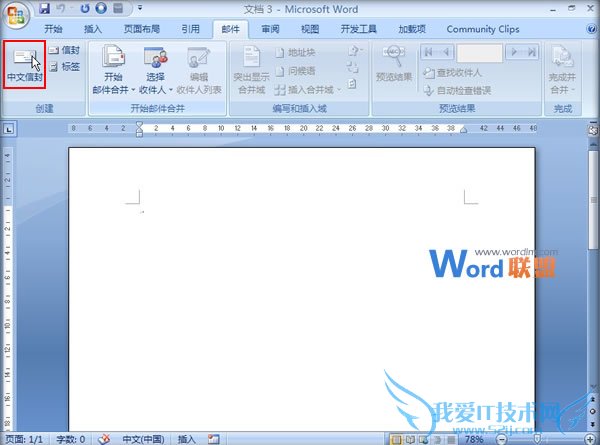Click the right indent marker on the ruler
Image resolution: width=600 pixels, height=445 pixels.
[463, 130]
